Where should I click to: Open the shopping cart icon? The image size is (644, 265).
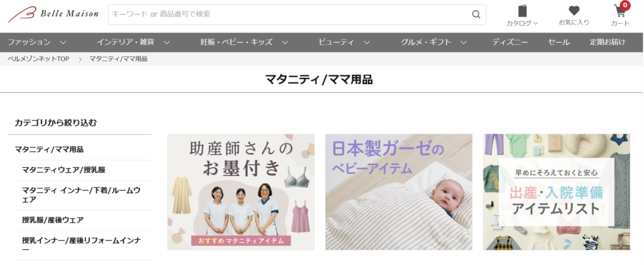[x=619, y=11]
